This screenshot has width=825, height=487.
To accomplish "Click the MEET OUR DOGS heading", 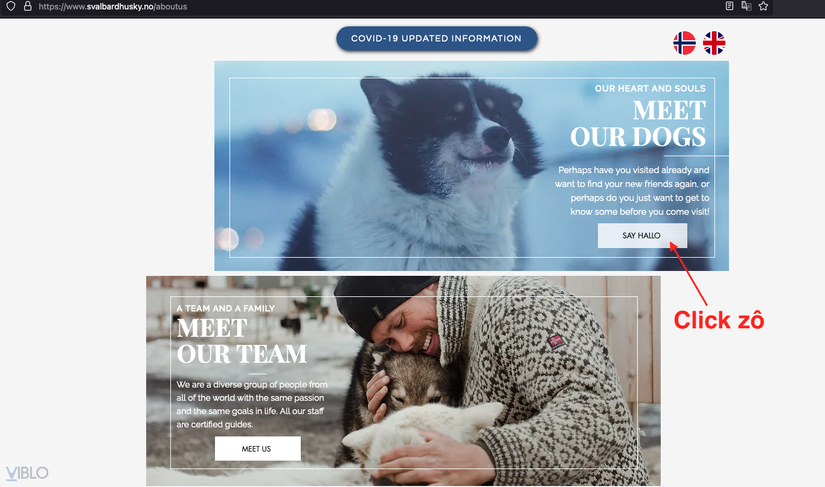I will [x=638, y=124].
